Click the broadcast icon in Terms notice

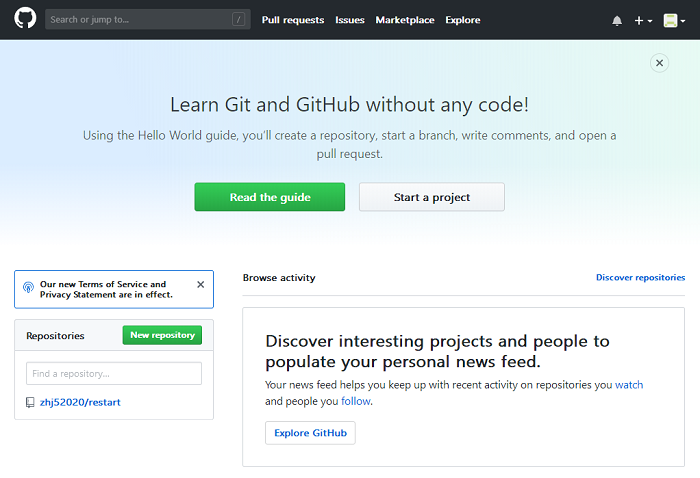click(x=28, y=289)
